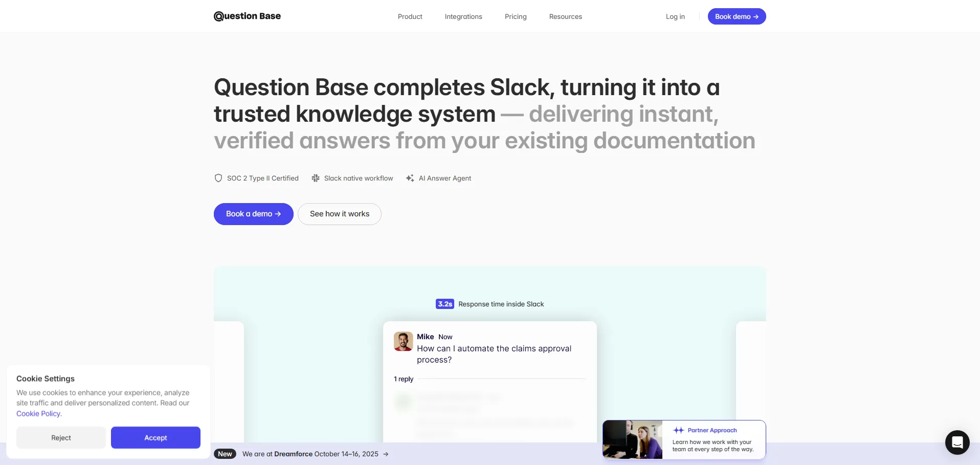Click Mike's avatar in the Slack message
The width and height of the screenshot is (980, 465).
click(x=403, y=341)
